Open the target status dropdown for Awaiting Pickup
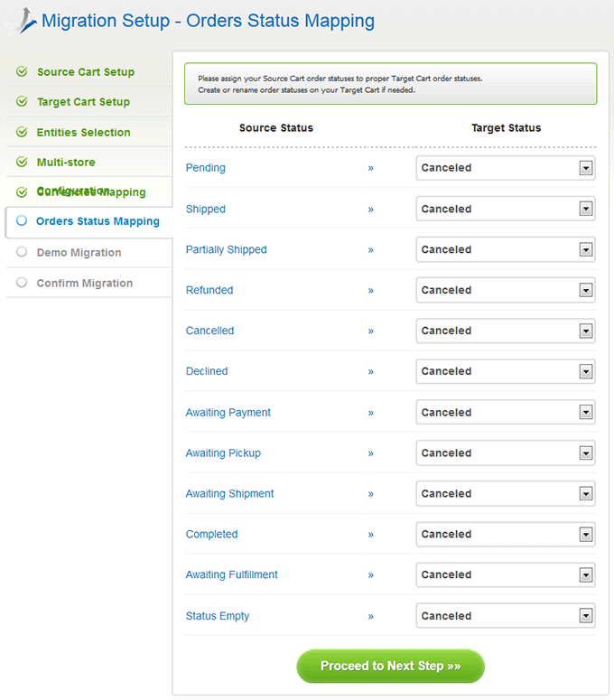The width and height of the screenshot is (614, 700). click(506, 453)
